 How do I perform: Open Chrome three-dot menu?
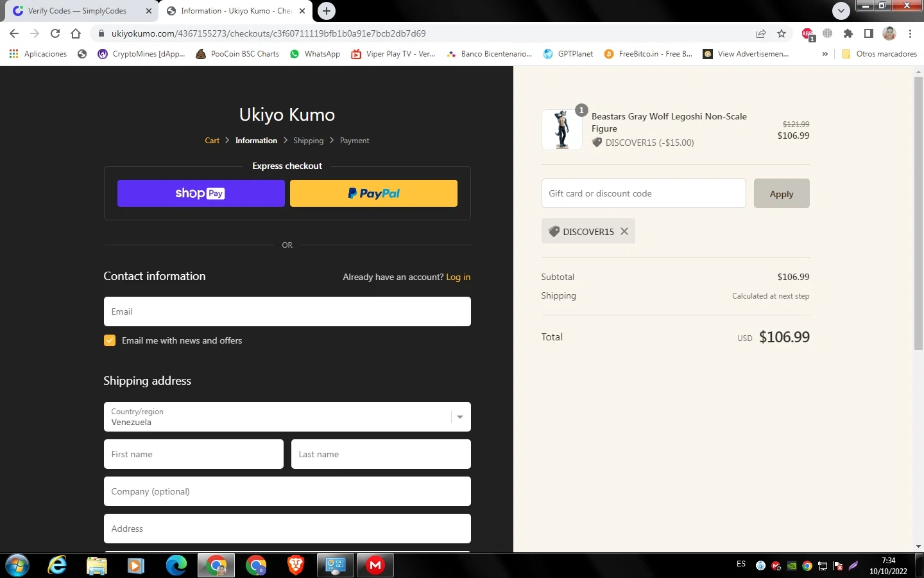click(x=910, y=33)
